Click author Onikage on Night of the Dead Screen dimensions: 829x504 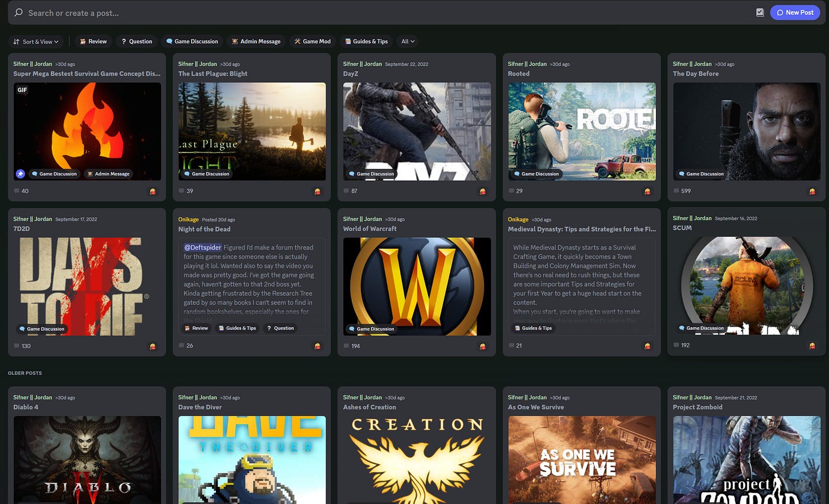tap(188, 220)
